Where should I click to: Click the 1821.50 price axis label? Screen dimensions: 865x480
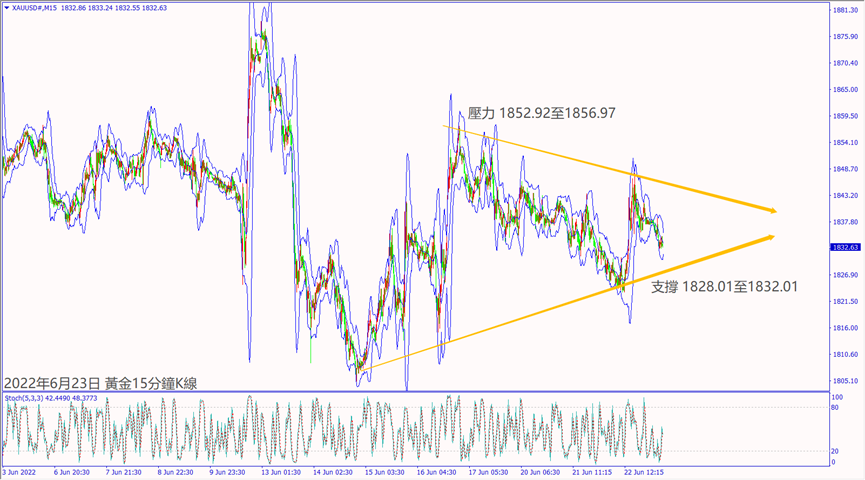(846, 301)
